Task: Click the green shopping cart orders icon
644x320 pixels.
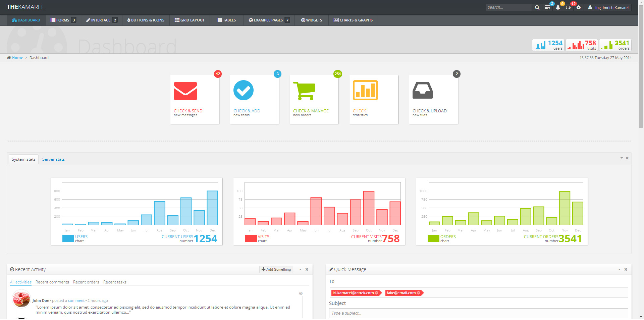Action: (304, 91)
